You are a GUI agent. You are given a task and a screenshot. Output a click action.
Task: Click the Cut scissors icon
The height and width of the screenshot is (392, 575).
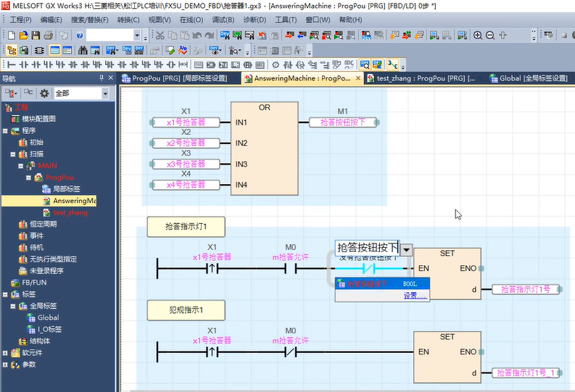[160, 35]
